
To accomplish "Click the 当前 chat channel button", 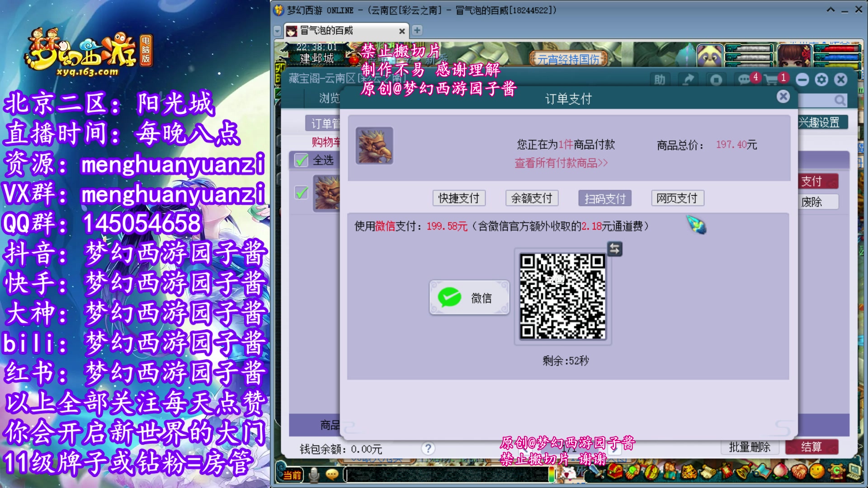I will tap(292, 474).
